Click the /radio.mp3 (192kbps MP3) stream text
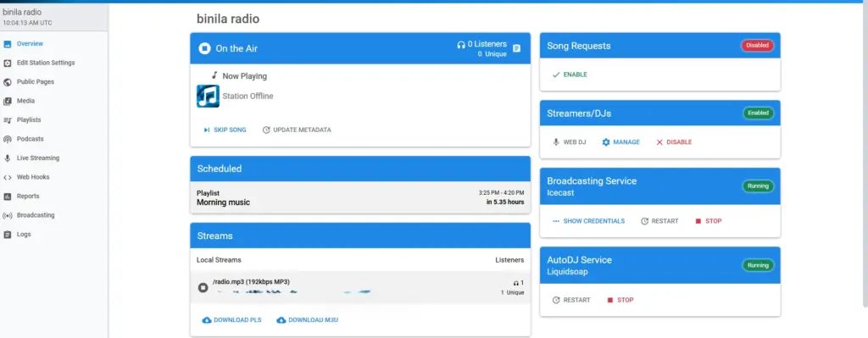This screenshot has width=868, height=338. [251, 282]
